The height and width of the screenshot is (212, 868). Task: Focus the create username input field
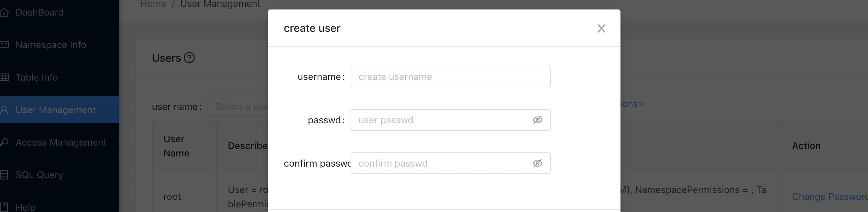pyautogui.click(x=450, y=77)
